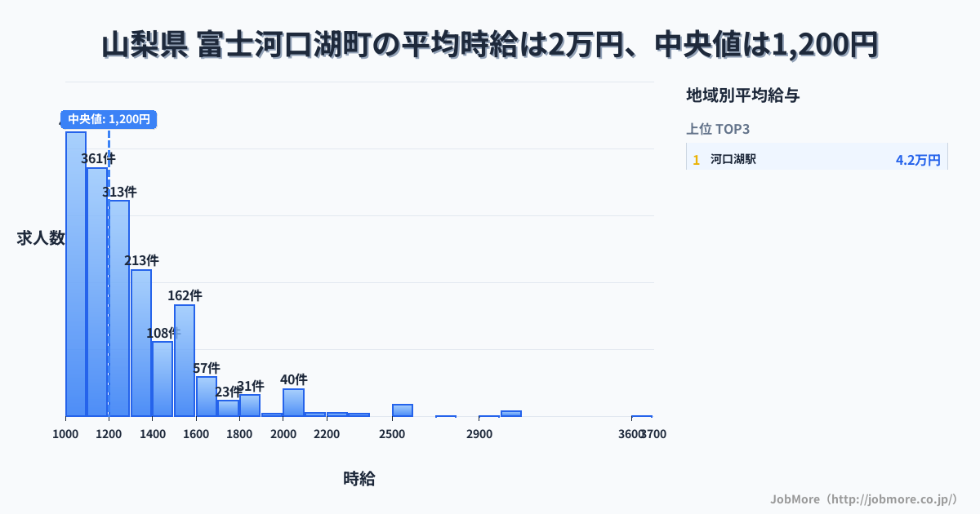Select the 地域別平均給与 panel title
The image size is (980, 514).
pos(742,95)
